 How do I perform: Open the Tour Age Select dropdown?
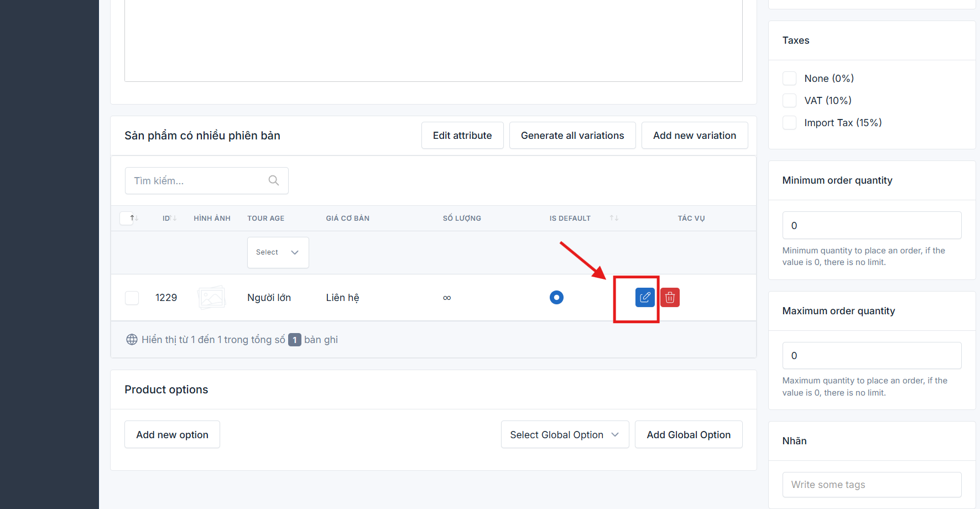click(x=278, y=252)
